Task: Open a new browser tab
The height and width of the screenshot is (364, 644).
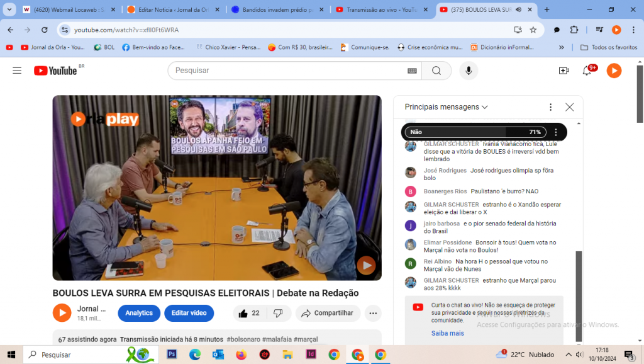Action: pos(547,9)
